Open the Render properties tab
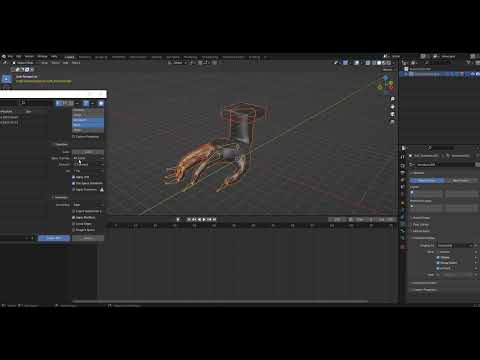Screen dimensions: 480x360 403,166
